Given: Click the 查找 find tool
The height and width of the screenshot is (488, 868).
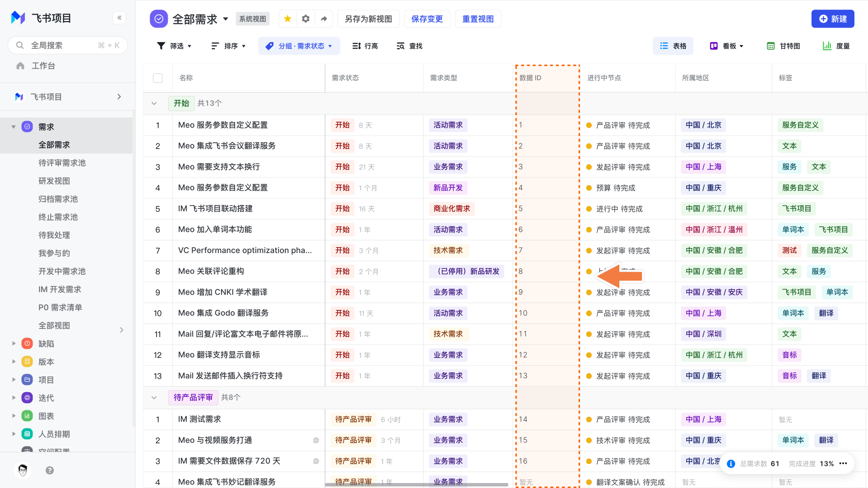Looking at the screenshot, I should (x=410, y=46).
